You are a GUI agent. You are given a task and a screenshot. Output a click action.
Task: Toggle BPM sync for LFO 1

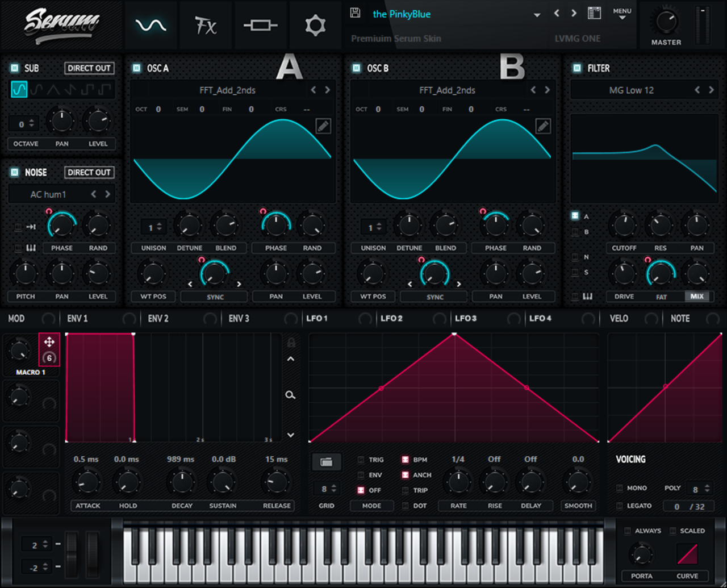(404, 460)
